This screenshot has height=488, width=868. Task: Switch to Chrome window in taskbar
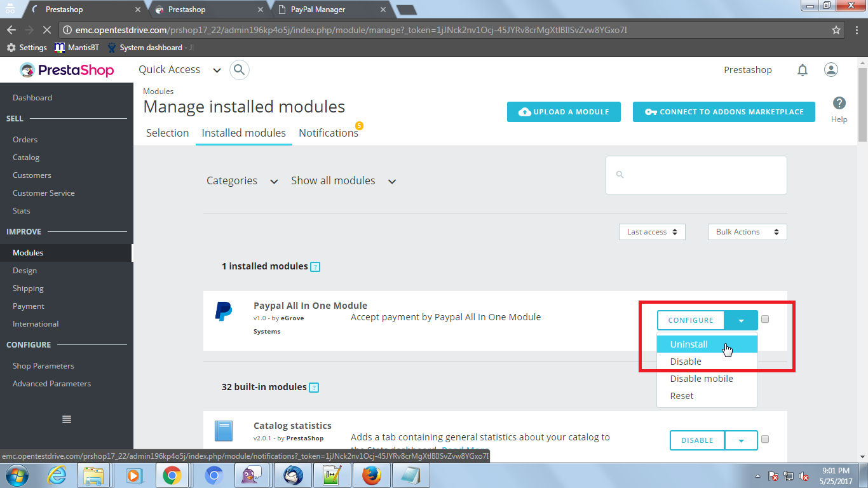tap(172, 475)
